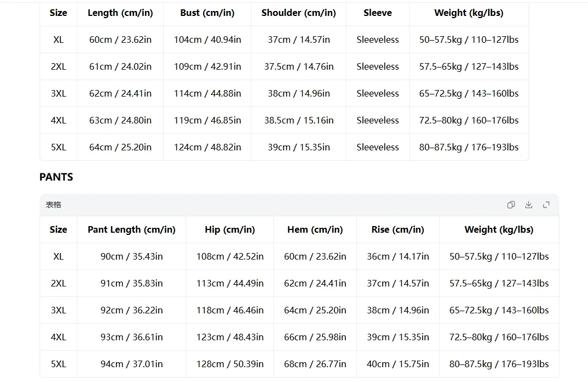Select the Pant Length column header
The width and height of the screenshot is (588, 382).
131,229
